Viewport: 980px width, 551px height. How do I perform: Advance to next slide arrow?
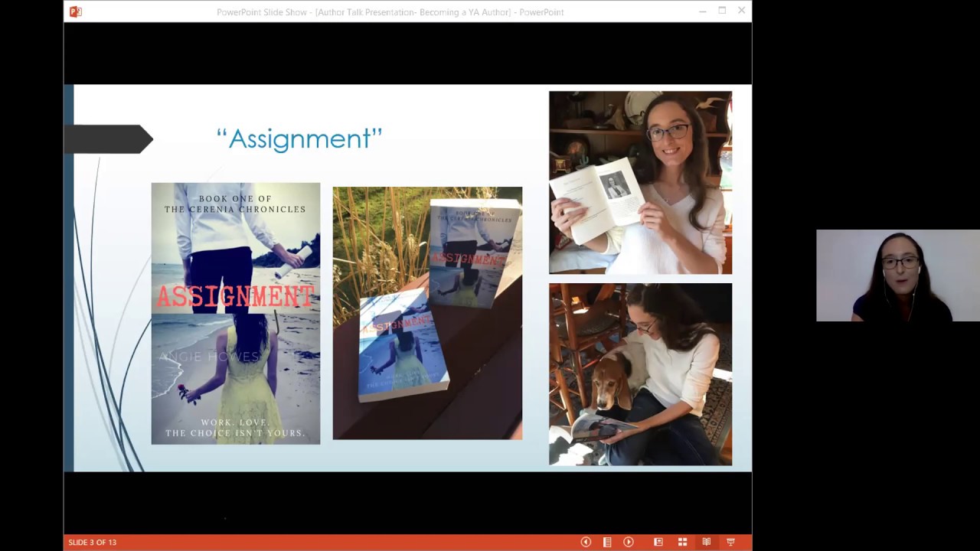(629, 542)
